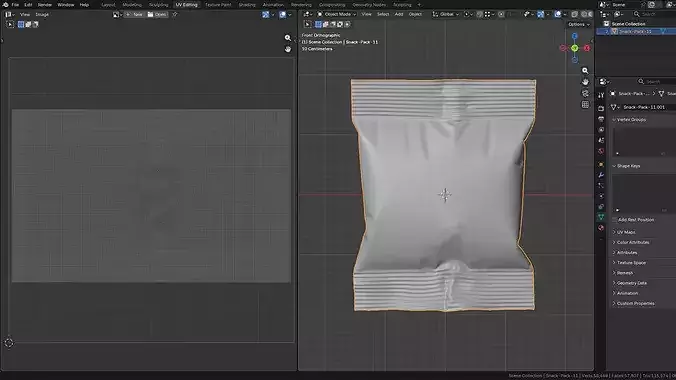Enable the Add Rest Position checkbox
This screenshot has height=380, width=676.
point(615,220)
